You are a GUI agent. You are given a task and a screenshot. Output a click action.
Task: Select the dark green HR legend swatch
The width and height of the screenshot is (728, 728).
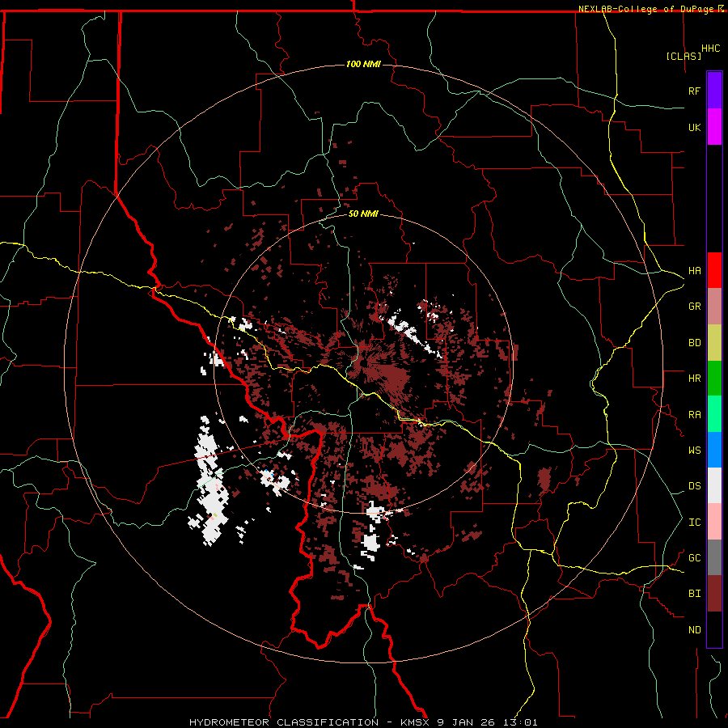coord(714,379)
